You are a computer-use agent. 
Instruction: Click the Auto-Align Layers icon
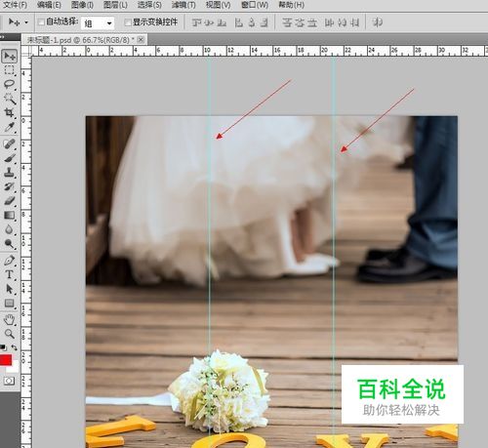(378, 22)
